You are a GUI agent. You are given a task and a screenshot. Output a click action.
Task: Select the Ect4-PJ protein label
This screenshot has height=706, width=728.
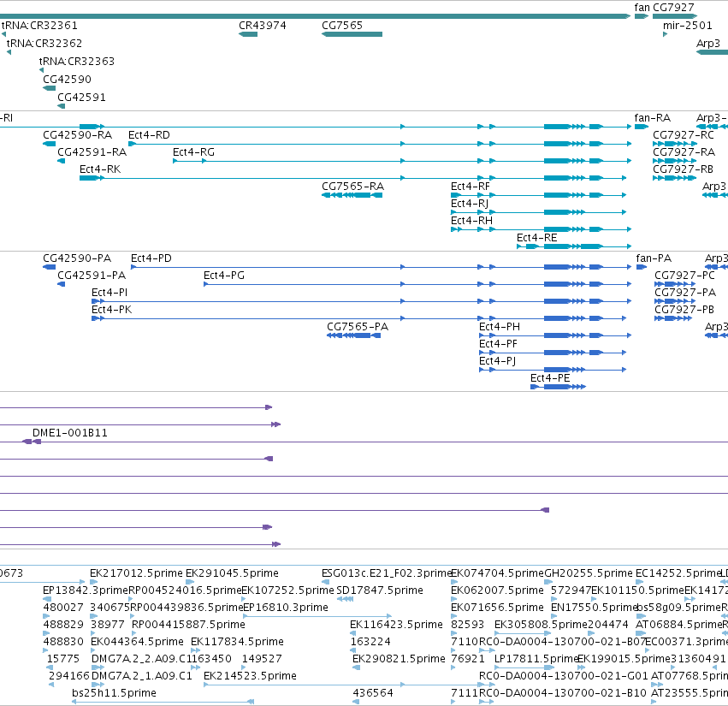[497, 361]
